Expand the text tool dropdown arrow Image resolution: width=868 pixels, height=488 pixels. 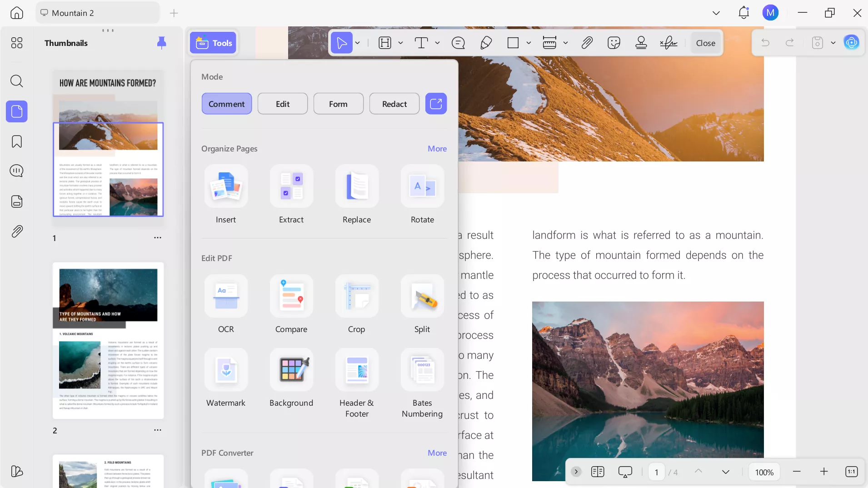pyautogui.click(x=437, y=43)
